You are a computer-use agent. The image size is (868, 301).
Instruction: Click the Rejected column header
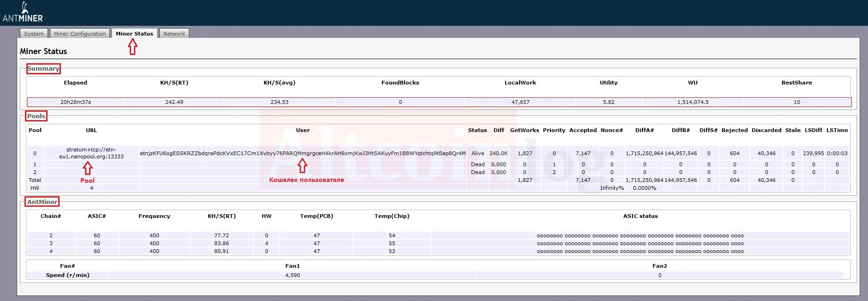tap(735, 130)
